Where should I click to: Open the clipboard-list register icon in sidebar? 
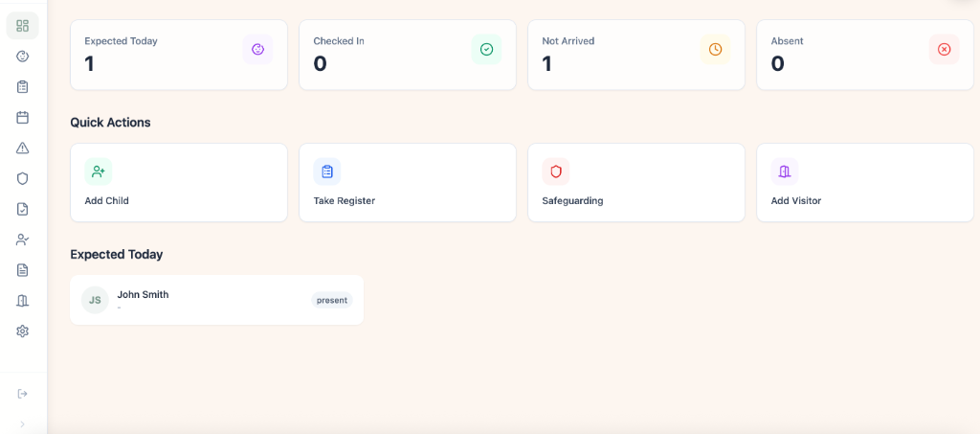23,87
